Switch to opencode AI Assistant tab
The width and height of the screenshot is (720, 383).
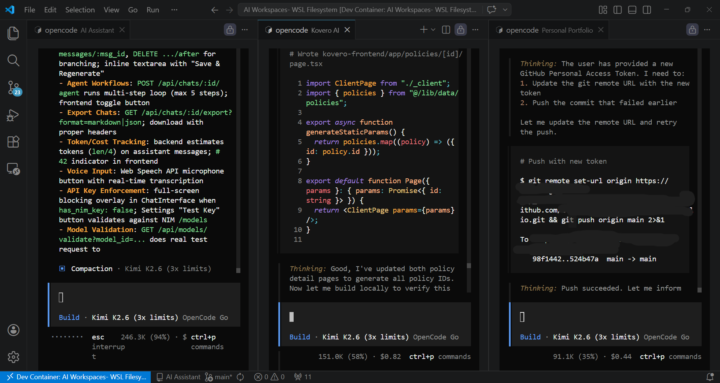[x=78, y=30]
